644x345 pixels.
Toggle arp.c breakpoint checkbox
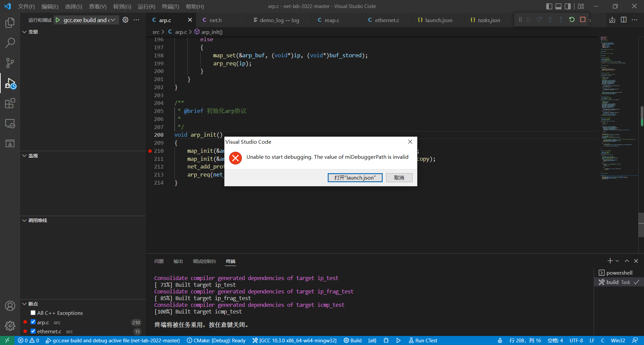(x=33, y=322)
